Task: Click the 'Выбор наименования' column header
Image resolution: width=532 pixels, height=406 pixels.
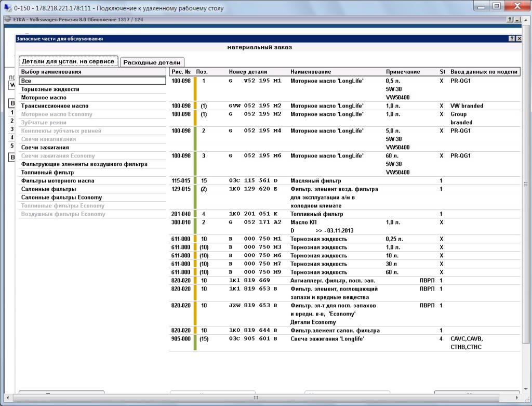Action: [x=92, y=72]
